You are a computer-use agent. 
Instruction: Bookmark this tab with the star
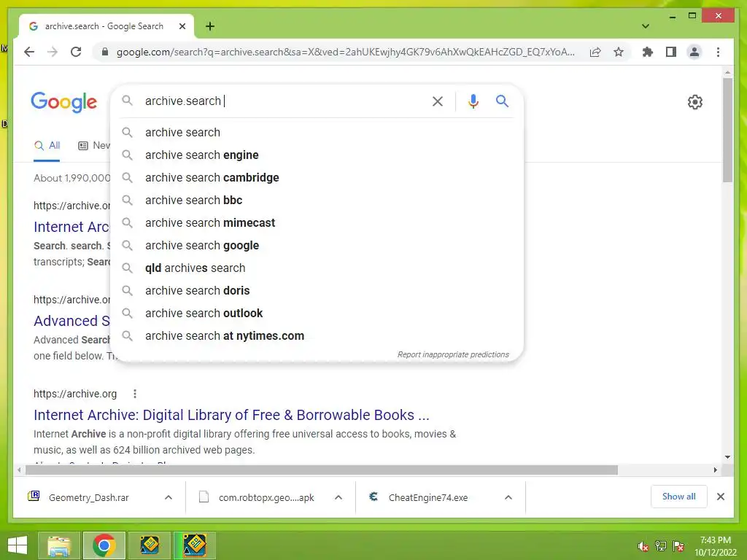pos(619,52)
